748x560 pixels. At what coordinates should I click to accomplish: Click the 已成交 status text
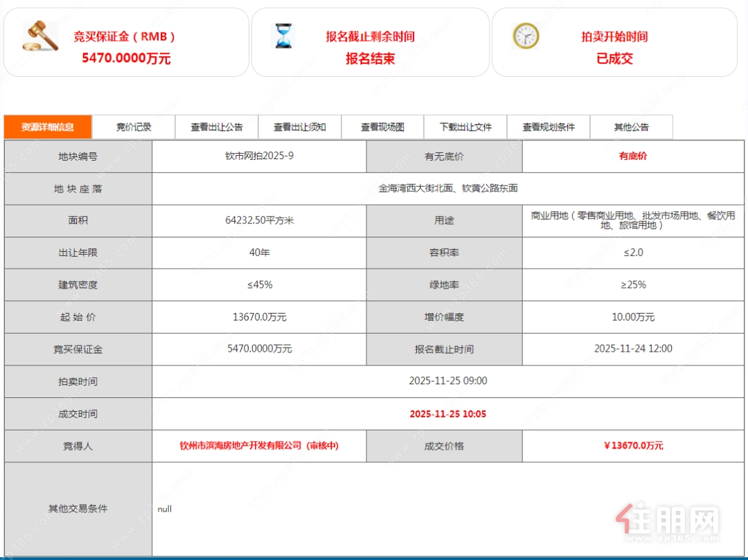(x=614, y=59)
